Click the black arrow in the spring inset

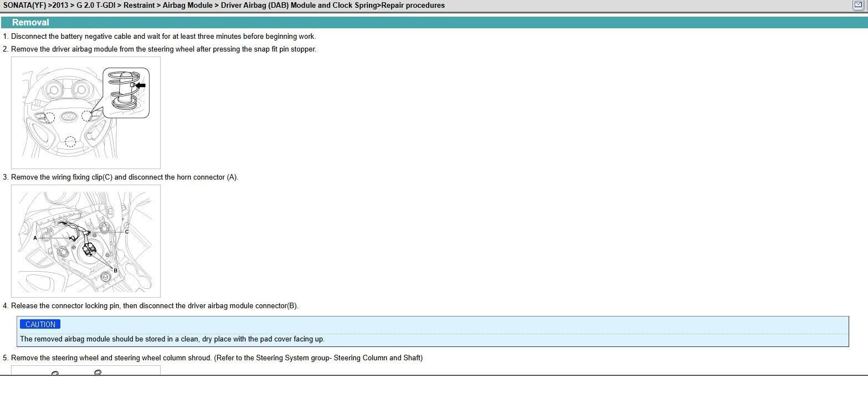(x=140, y=85)
